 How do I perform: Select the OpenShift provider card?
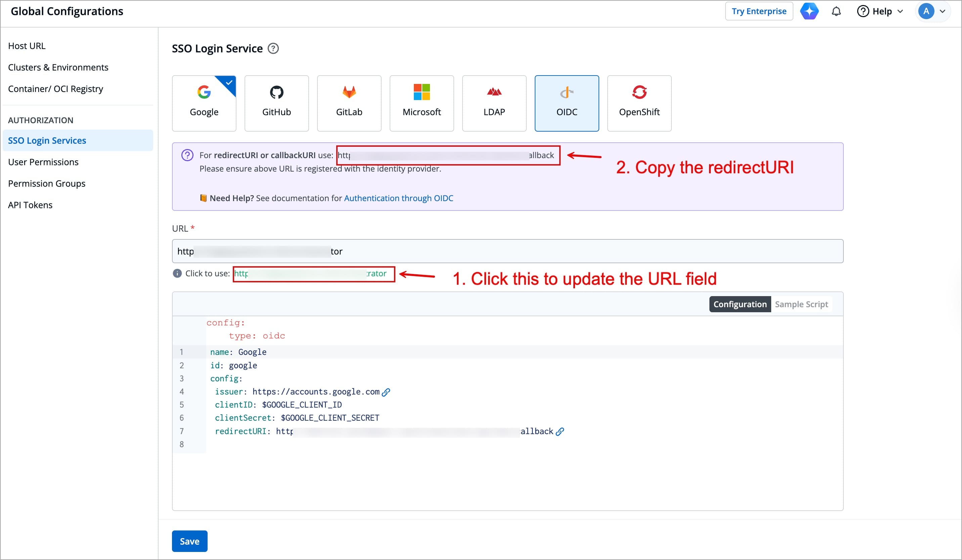pos(639,103)
